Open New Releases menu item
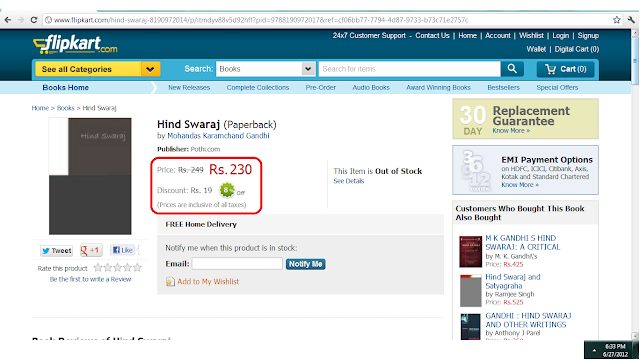This screenshot has height=361, width=640. click(189, 87)
